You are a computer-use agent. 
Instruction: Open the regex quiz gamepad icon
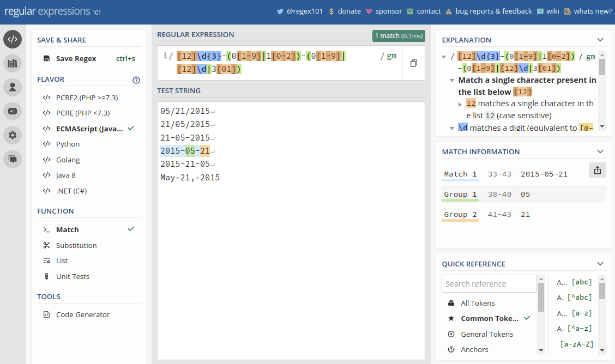click(13, 111)
